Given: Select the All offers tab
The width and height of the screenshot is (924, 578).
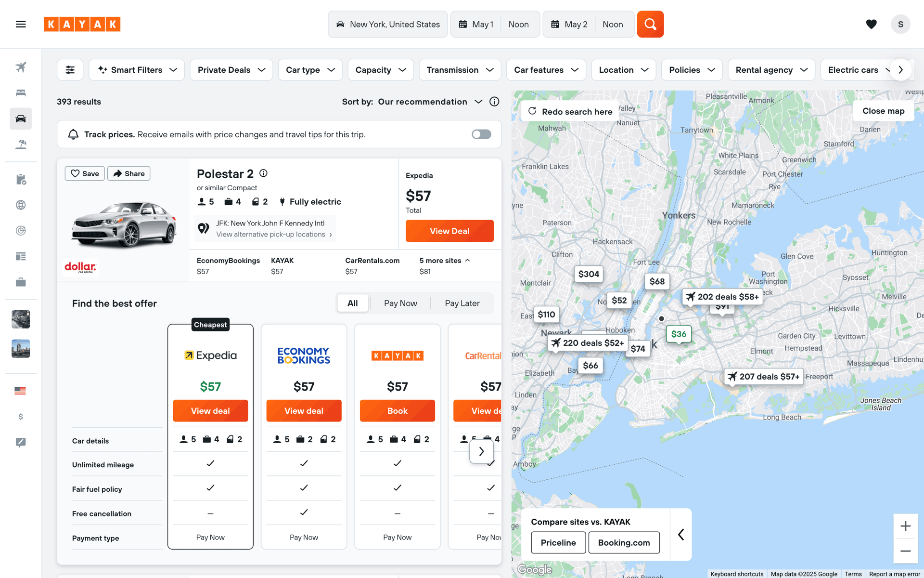Looking at the screenshot, I should pos(353,303).
